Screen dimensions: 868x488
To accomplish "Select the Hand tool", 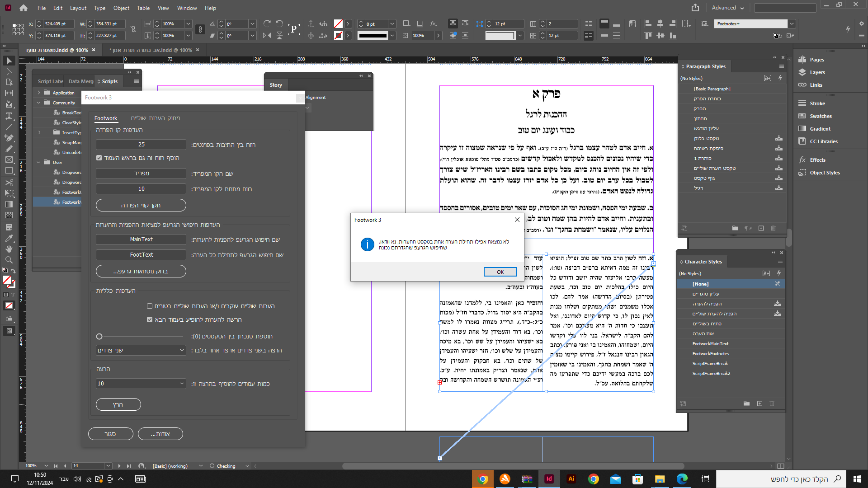I will click(9, 249).
